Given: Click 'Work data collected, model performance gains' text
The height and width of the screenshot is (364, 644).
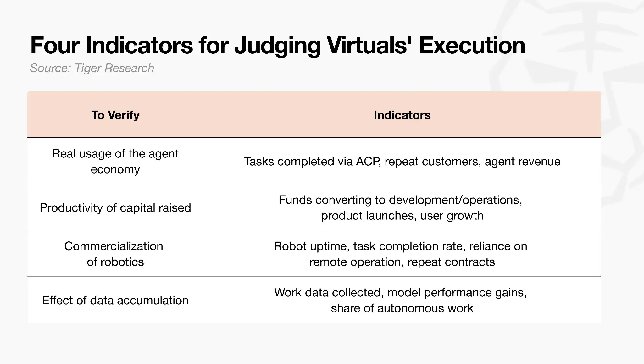Looking at the screenshot, I should [400, 292].
